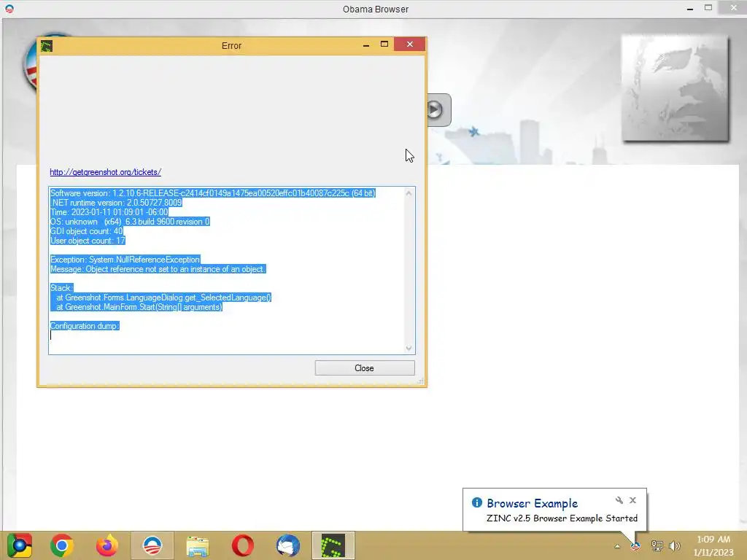Open the network tray icon
Image resolution: width=747 pixels, height=560 pixels.
click(x=657, y=545)
